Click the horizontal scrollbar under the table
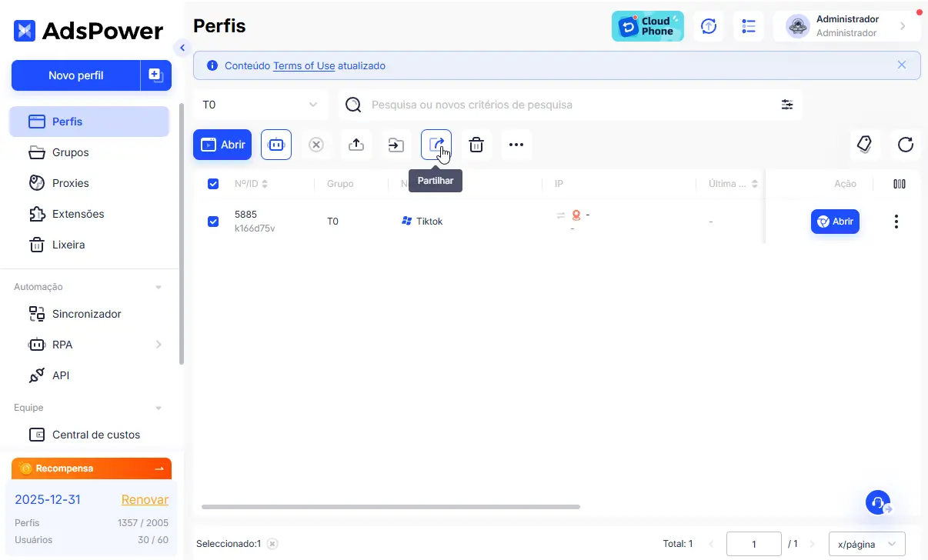928x560 pixels. (x=390, y=507)
